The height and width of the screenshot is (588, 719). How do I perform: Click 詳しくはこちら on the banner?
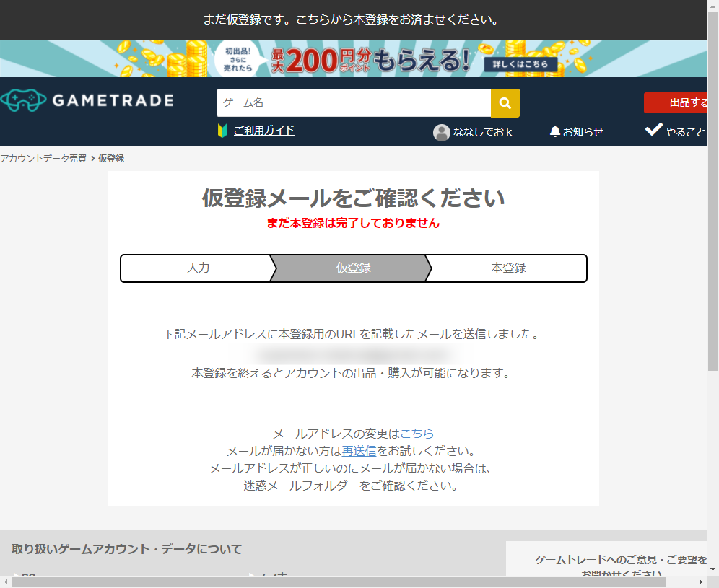(x=520, y=64)
